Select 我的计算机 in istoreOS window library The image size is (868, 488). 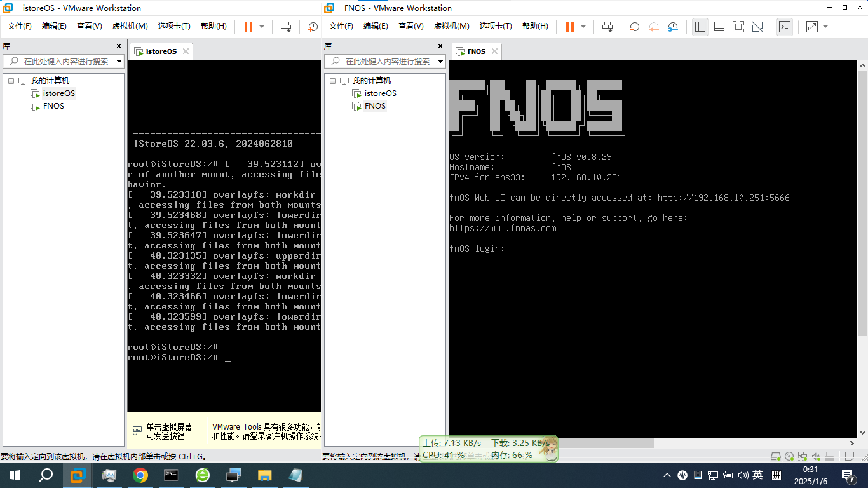pos(50,81)
